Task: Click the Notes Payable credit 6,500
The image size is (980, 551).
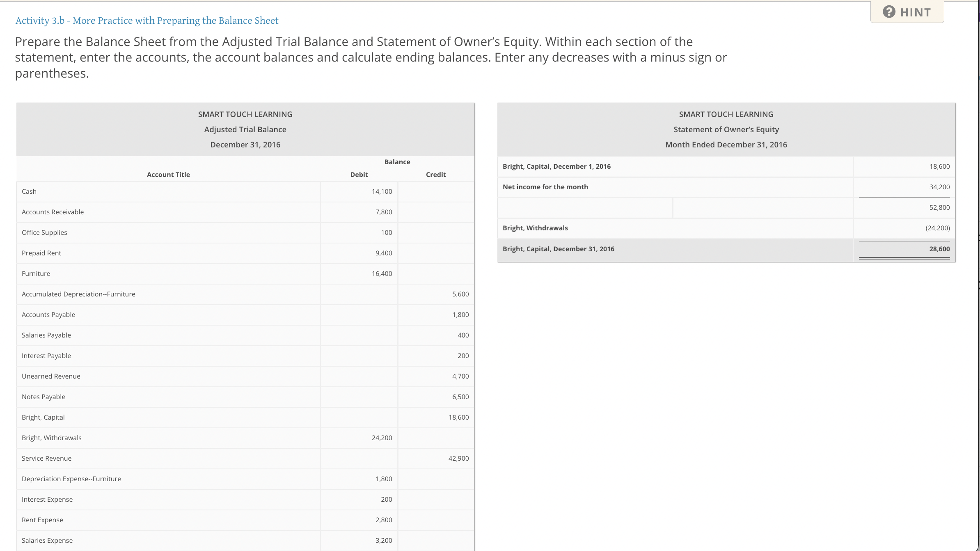Action: pyautogui.click(x=460, y=397)
